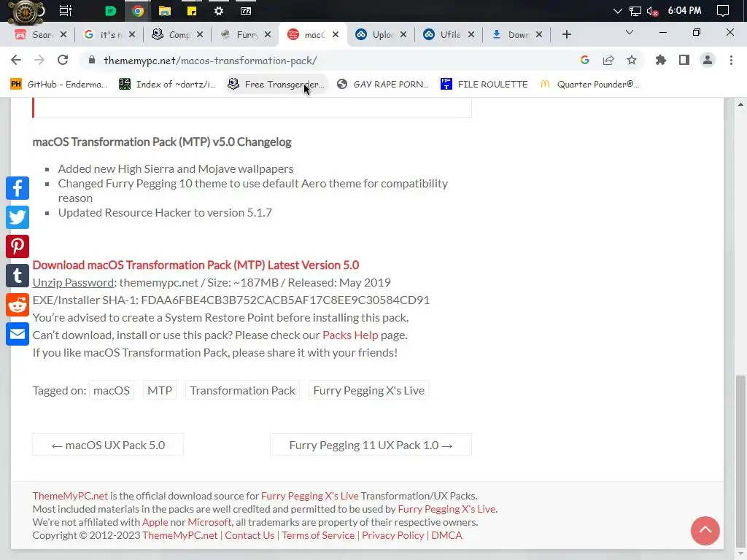Share page via Twitter sidebar icon
The height and width of the screenshot is (560, 747).
coord(18,217)
